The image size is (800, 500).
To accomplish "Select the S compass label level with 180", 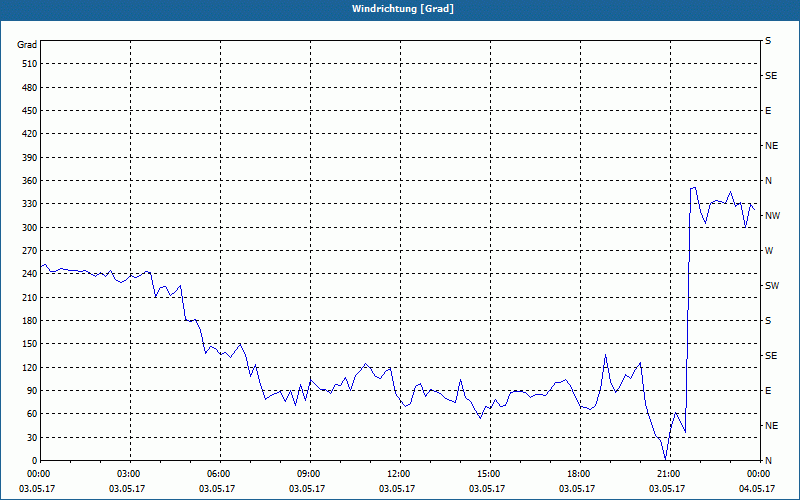I will pos(768,321).
